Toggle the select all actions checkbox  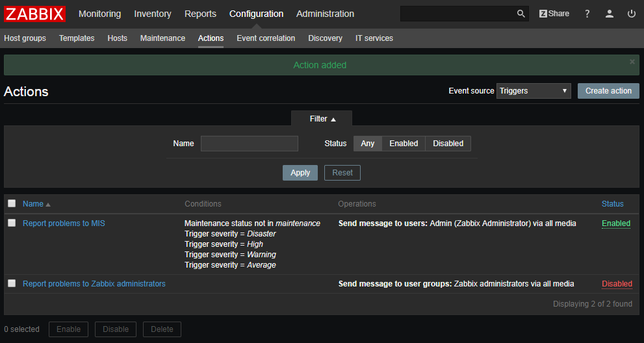tap(12, 203)
